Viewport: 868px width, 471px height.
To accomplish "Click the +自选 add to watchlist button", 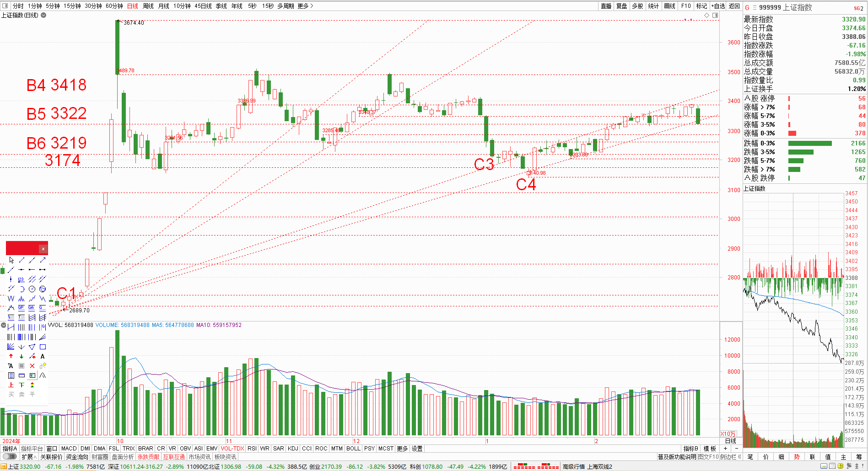I will coord(718,6).
